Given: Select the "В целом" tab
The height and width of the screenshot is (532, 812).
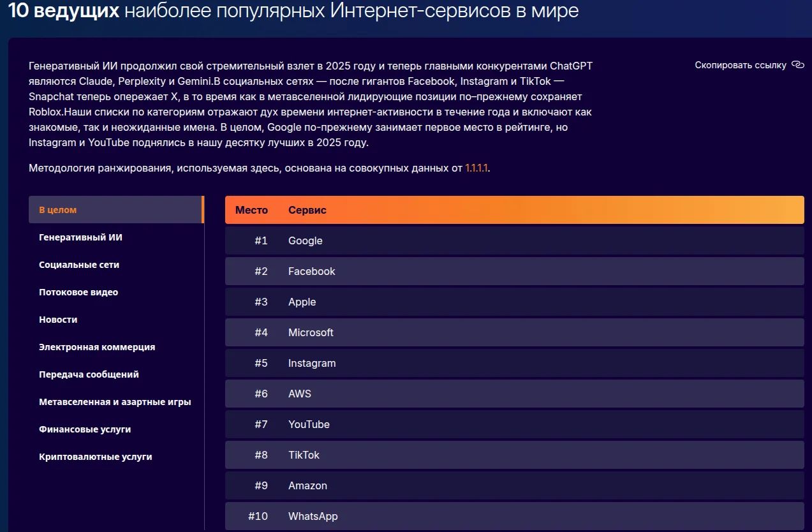Looking at the screenshot, I should point(116,210).
